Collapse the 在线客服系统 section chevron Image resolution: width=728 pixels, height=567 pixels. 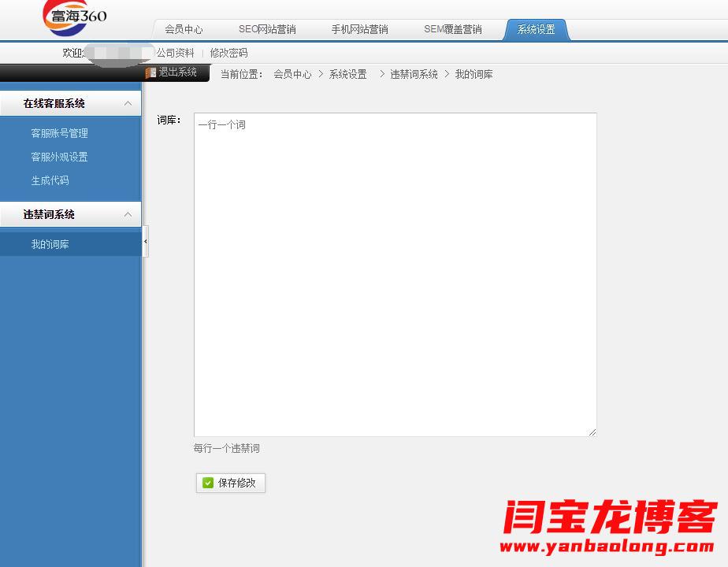[x=128, y=103]
